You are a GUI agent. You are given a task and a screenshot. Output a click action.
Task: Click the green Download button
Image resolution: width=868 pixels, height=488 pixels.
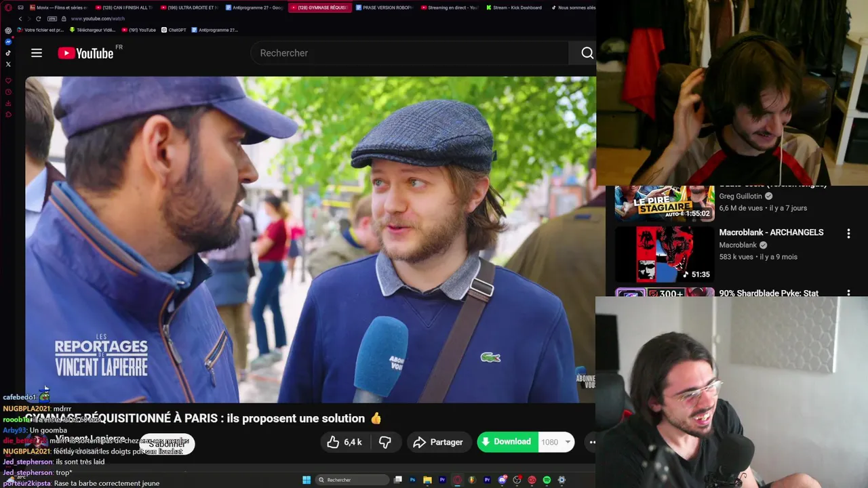coord(507,442)
